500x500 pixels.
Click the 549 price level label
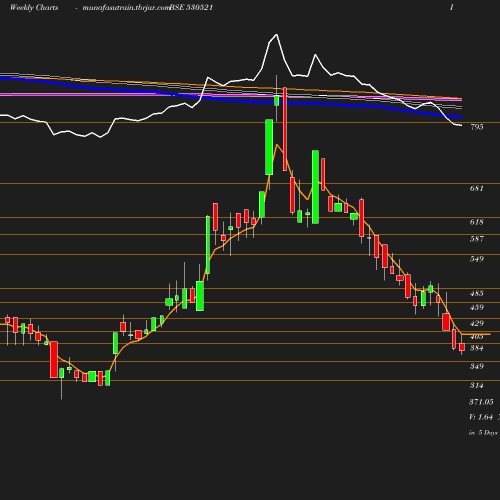(x=477, y=259)
